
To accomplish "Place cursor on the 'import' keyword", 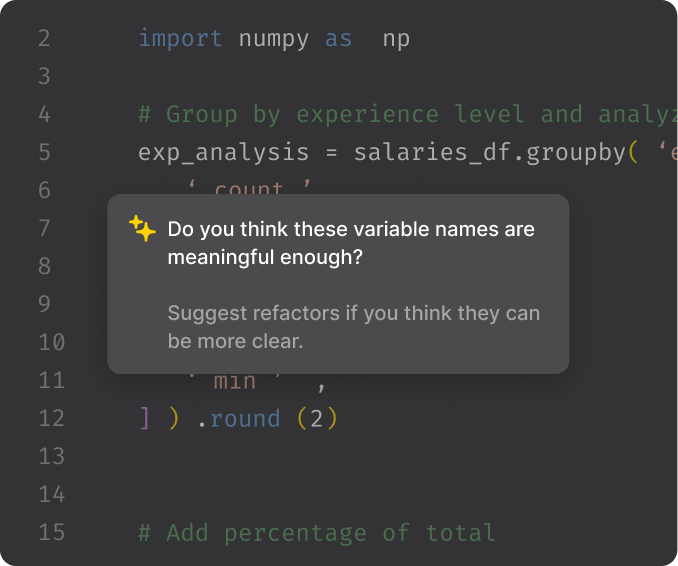I will 180,39.
